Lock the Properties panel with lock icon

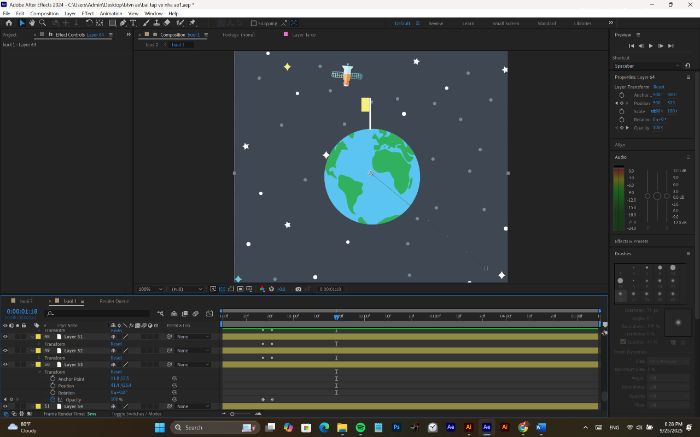(x=688, y=77)
